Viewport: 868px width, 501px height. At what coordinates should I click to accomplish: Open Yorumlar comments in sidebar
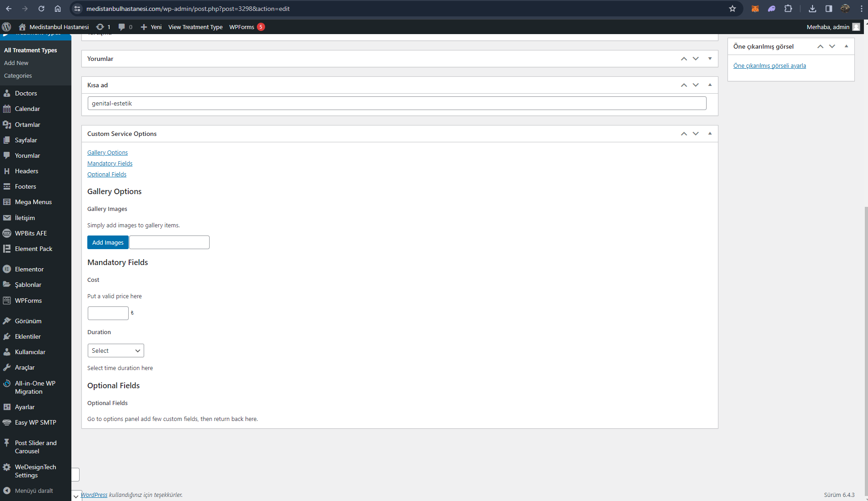click(27, 155)
